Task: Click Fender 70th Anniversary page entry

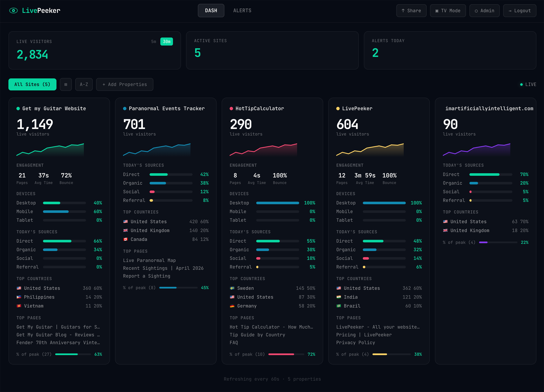Action: click(x=58, y=343)
